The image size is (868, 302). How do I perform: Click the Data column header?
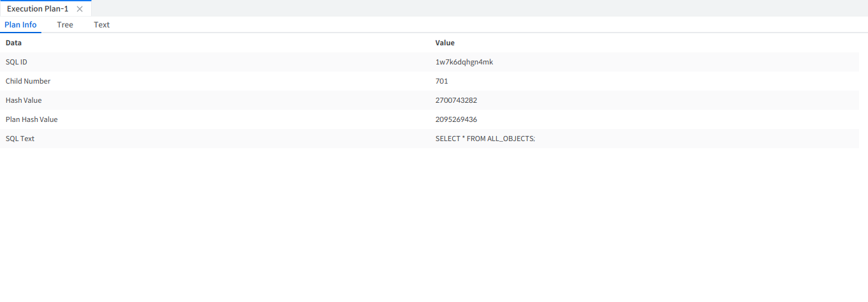(13, 43)
